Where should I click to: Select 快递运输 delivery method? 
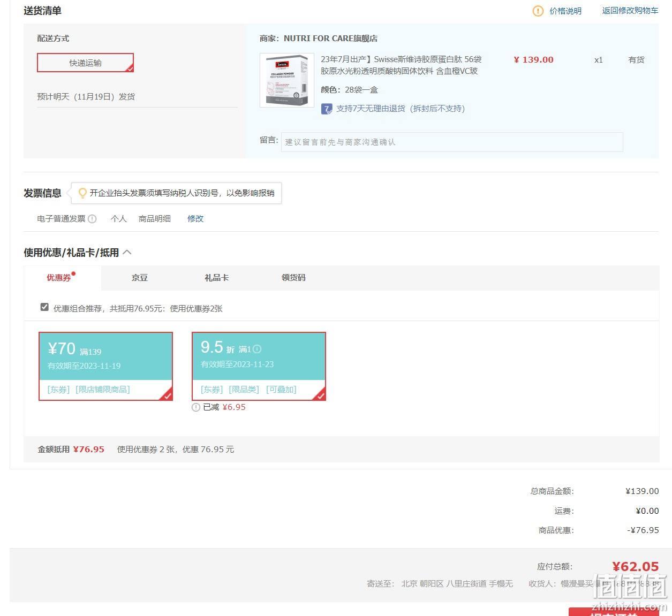pyautogui.click(x=85, y=63)
